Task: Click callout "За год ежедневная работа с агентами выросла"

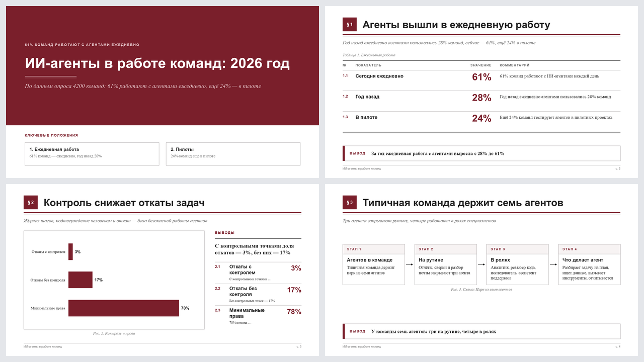Action: pos(481,153)
